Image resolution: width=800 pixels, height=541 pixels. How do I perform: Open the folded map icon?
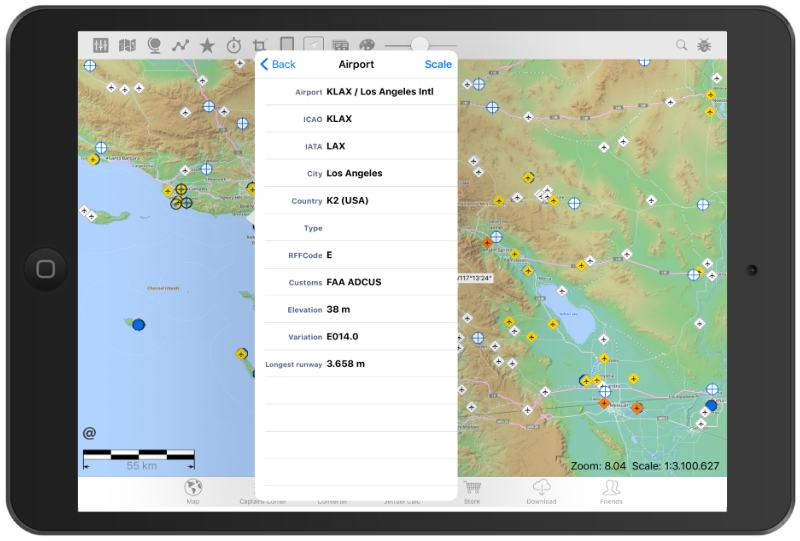(127, 45)
